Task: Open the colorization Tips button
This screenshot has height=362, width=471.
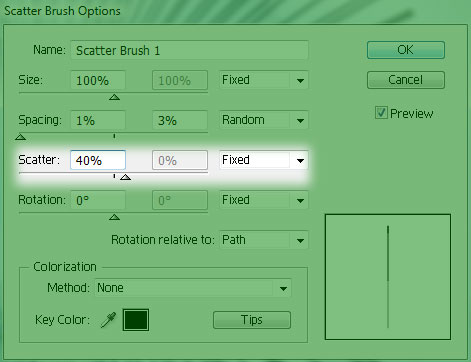Action: pyautogui.click(x=252, y=320)
